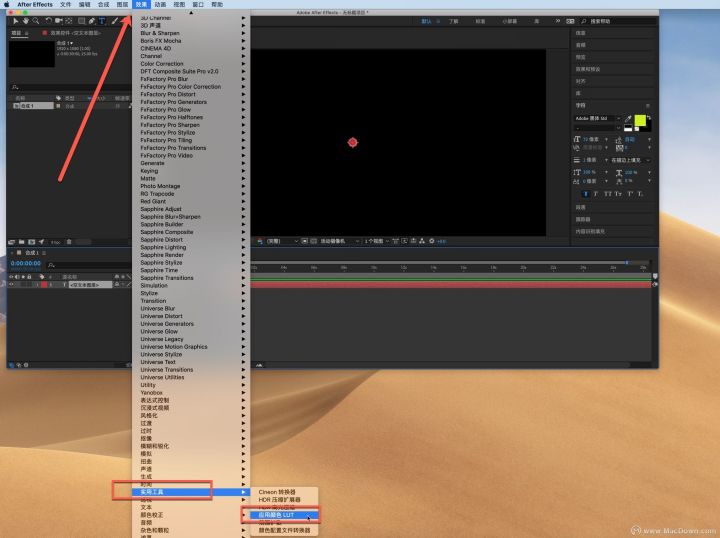Select the Brush tool
Image resolution: width=720 pixels, height=538 pixels.
(x=114, y=21)
